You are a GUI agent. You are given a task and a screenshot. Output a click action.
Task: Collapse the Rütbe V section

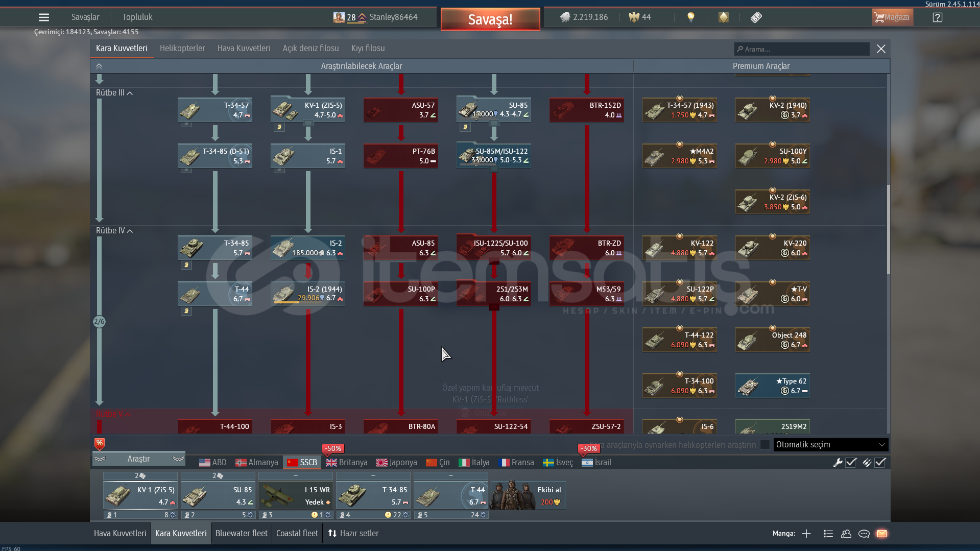pyautogui.click(x=113, y=414)
